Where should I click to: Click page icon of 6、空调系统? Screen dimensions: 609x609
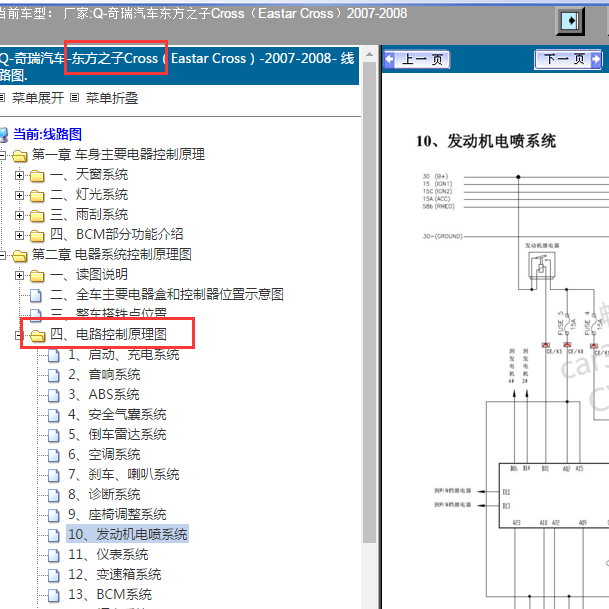54,455
